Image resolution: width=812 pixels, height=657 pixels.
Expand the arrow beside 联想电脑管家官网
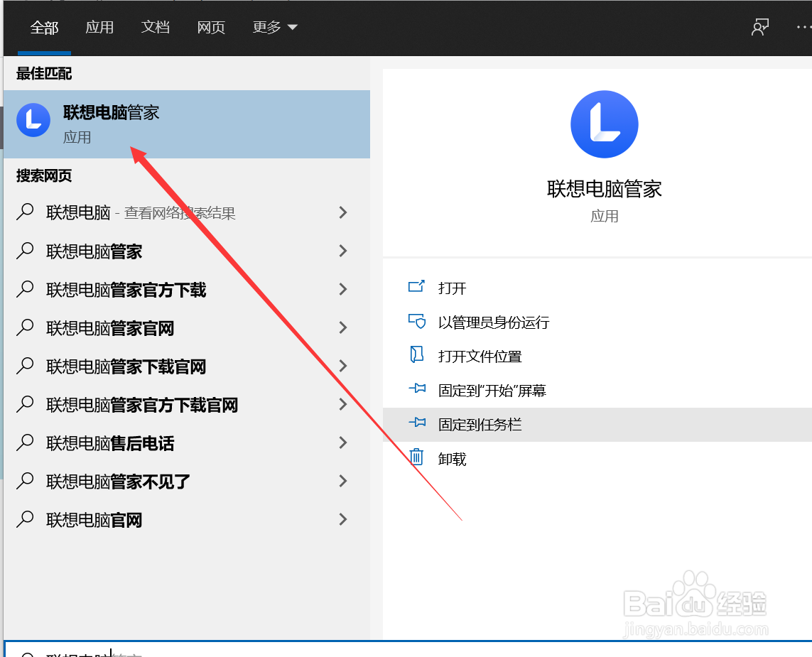click(343, 327)
